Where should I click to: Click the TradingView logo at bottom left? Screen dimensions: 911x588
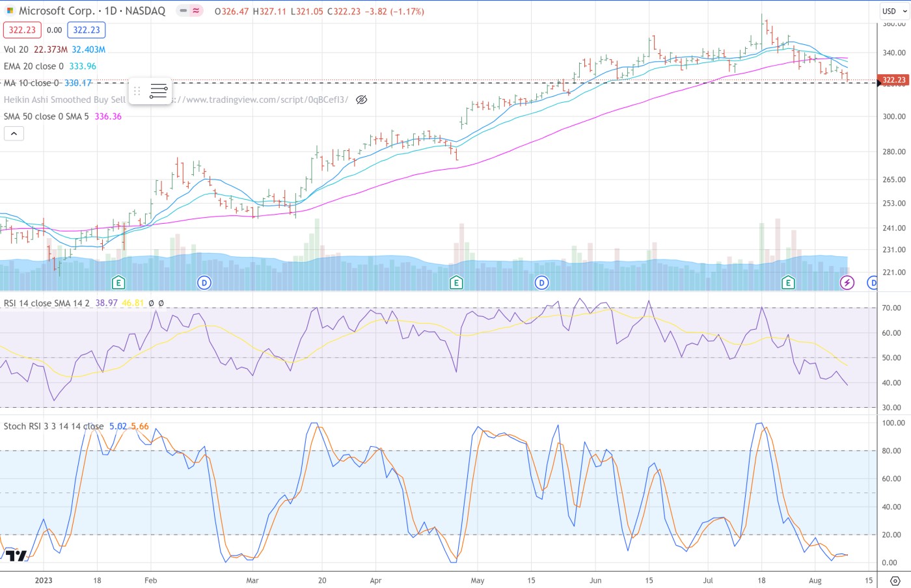click(16, 555)
